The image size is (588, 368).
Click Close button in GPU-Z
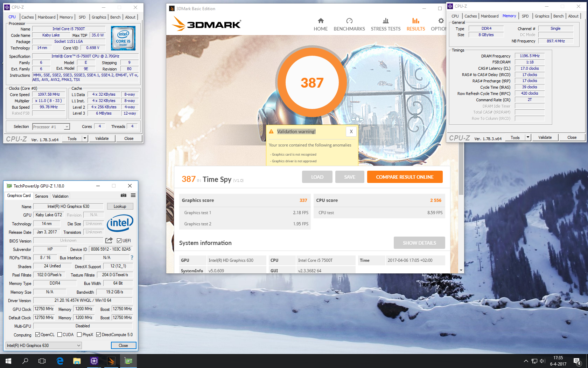[123, 346]
